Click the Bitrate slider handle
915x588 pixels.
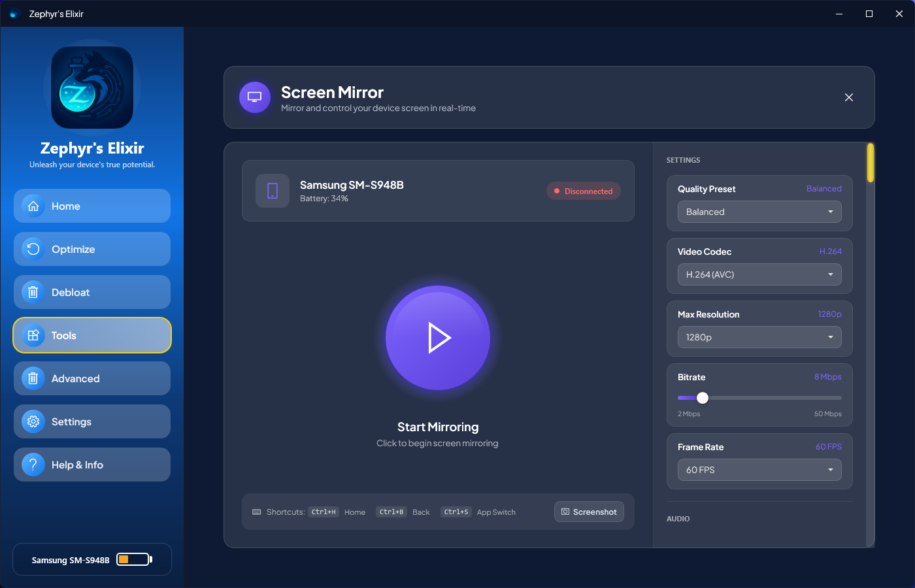[703, 398]
